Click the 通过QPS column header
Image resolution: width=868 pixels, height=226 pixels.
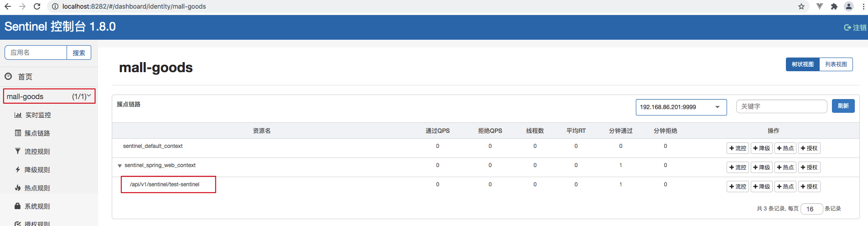coord(437,131)
